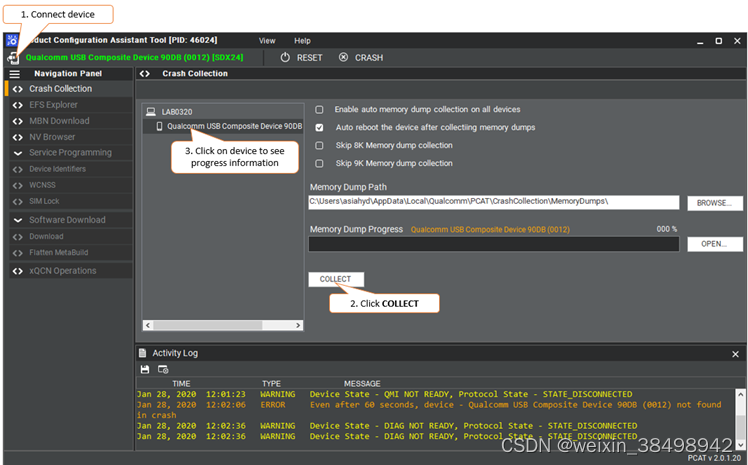The width and height of the screenshot is (748, 465).
Task: Click the PCAT application logo icon
Action: click(11, 41)
